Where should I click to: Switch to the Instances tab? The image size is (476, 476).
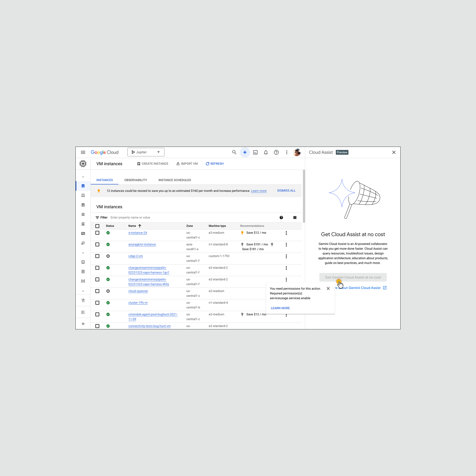[x=104, y=180]
